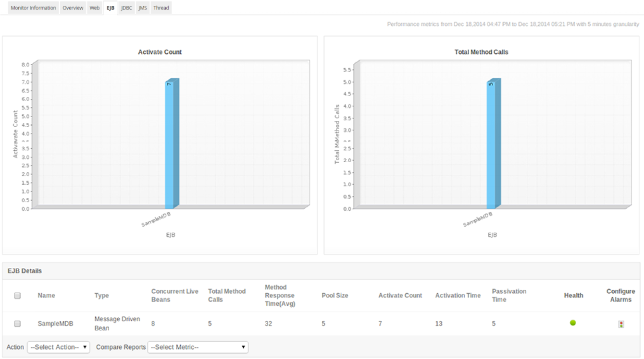The width and height of the screenshot is (644, 359).
Task: Click the green Health status icon for SampleMDB
Action: pos(573,323)
